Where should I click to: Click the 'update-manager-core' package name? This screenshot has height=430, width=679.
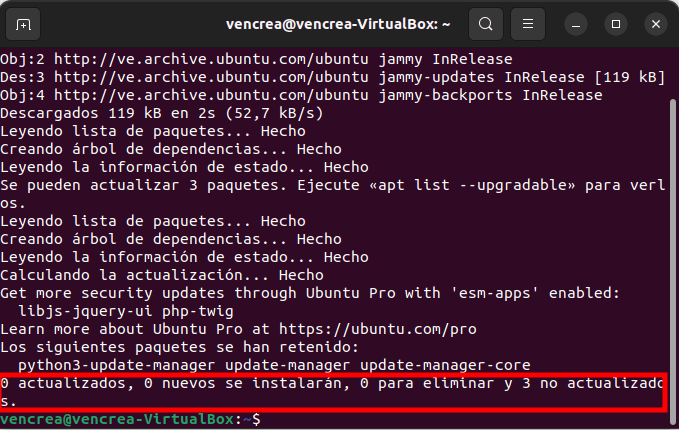pyautogui.click(x=445, y=365)
